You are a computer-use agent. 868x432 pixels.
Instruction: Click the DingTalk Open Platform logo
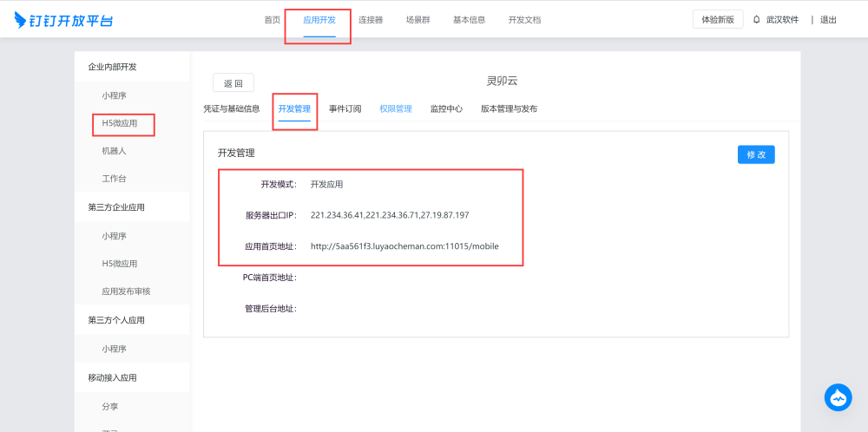(64, 20)
